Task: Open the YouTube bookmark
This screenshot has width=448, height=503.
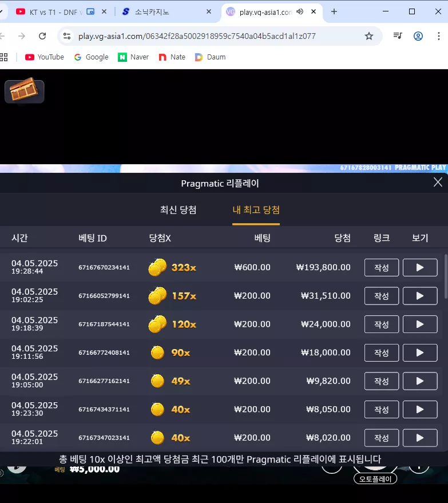Action: pos(45,57)
